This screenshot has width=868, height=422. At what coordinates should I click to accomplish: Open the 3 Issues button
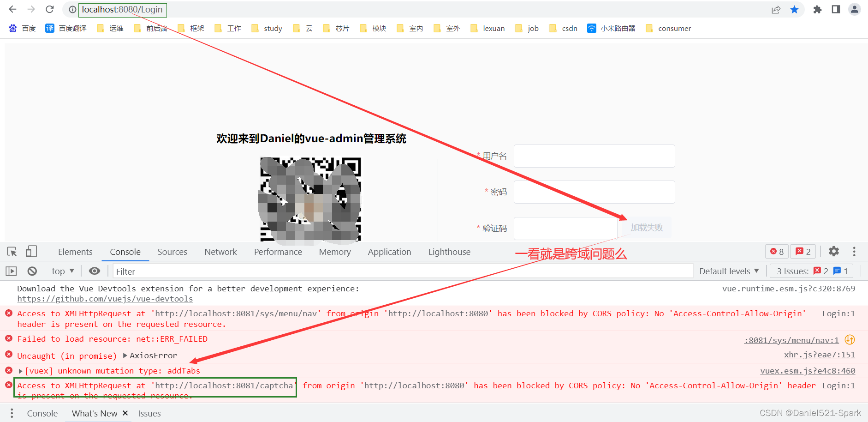[x=811, y=271]
